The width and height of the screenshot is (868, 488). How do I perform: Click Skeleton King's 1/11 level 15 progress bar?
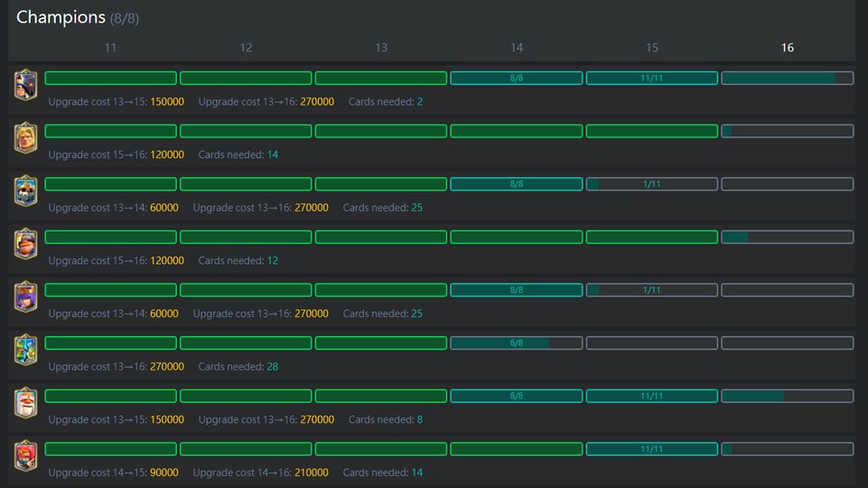tap(651, 184)
